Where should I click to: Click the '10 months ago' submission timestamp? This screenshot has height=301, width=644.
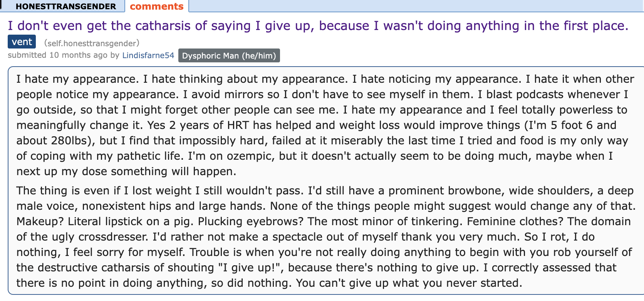78,55
